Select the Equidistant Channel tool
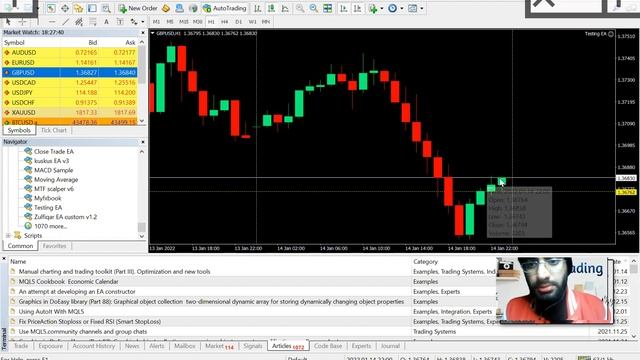The width and height of the screenshot is (640, 360). coord(79,22)
